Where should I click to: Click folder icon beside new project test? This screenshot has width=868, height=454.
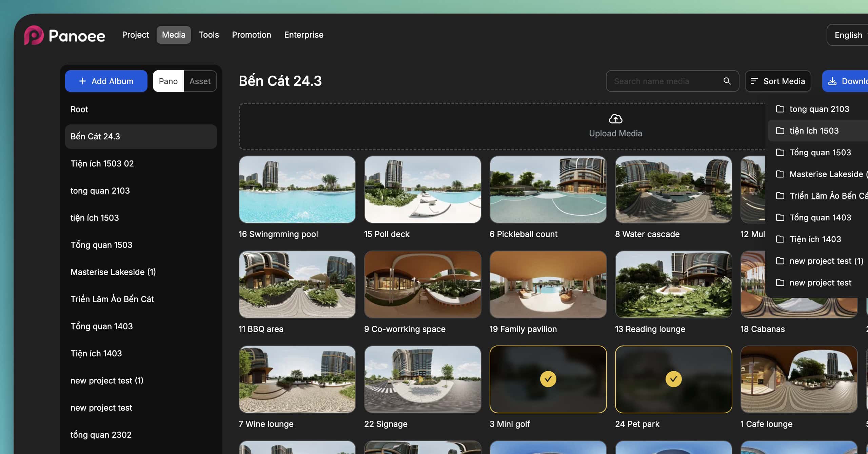pyautogui.click(x=780, y=282)
